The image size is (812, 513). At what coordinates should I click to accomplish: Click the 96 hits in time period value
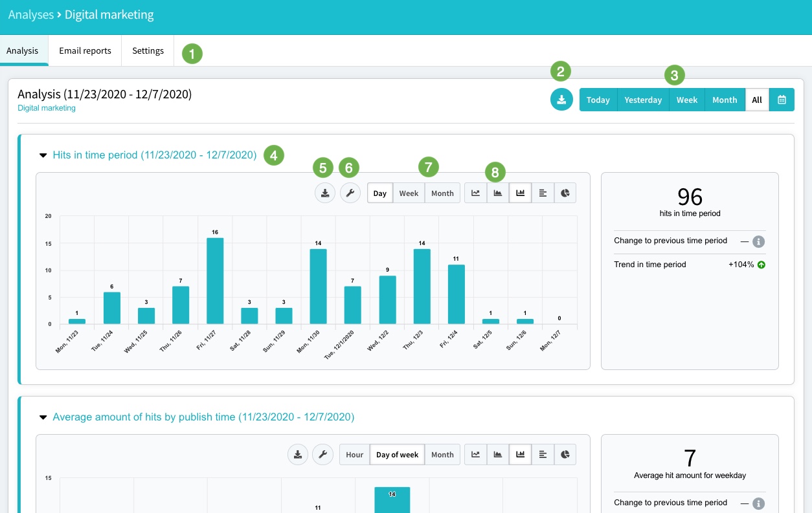[x=690, y=197]
